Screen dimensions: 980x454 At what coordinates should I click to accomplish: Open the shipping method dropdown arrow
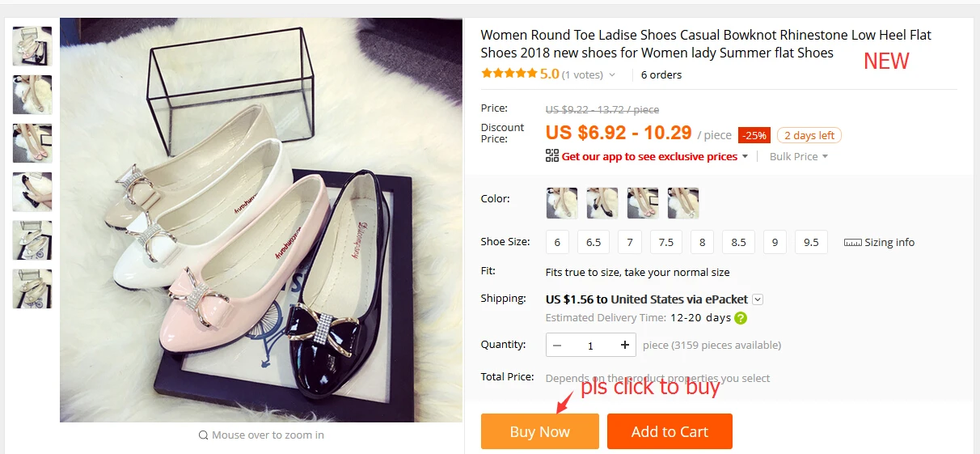757,299
